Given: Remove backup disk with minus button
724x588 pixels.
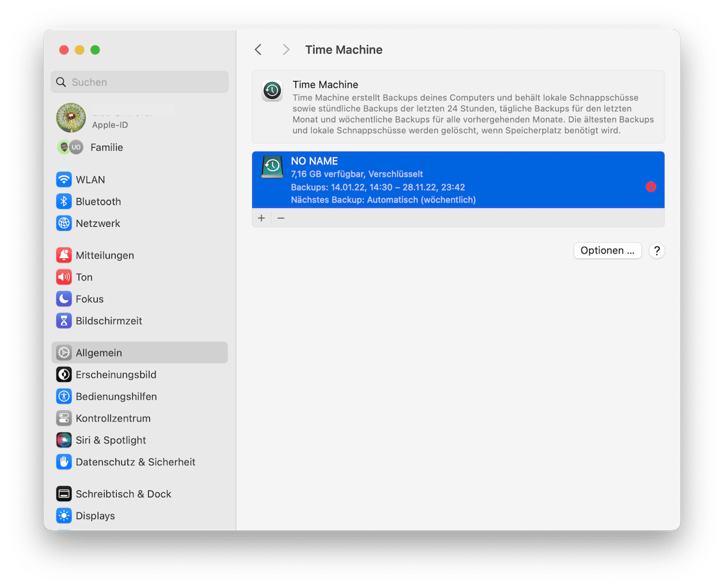Looking at the screenshot, I should pos(281,218).
